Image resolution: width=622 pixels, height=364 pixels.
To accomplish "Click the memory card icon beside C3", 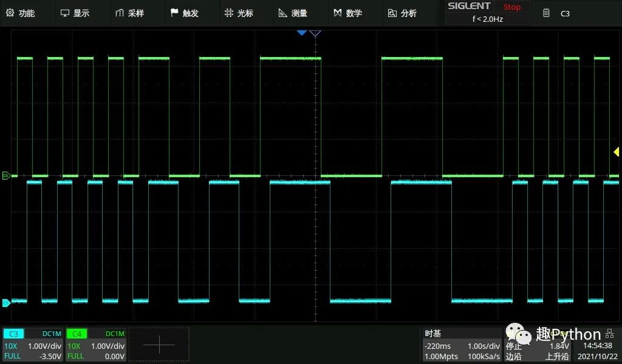I will click(546, 13).
